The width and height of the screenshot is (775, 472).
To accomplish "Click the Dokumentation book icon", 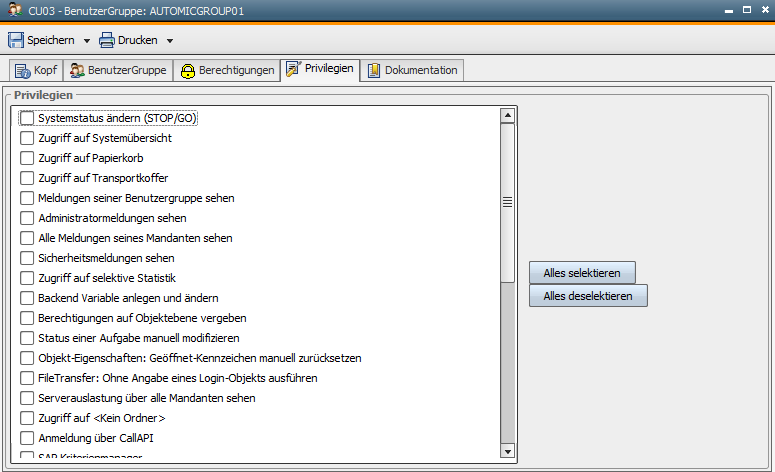I will coord(374,70).
